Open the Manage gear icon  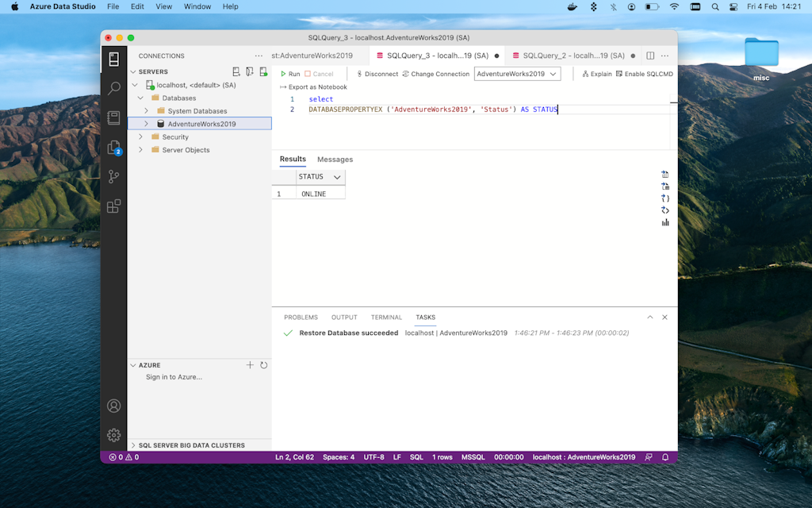(x=114, y=435)
